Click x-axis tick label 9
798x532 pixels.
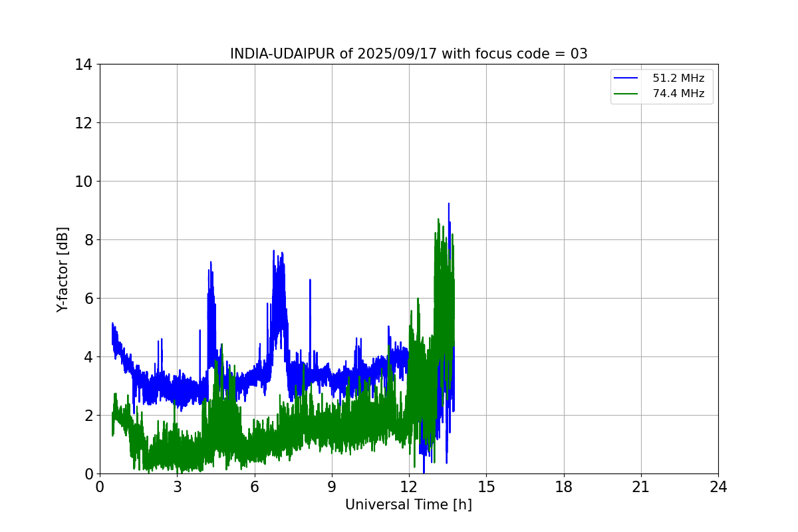(332, 487)
